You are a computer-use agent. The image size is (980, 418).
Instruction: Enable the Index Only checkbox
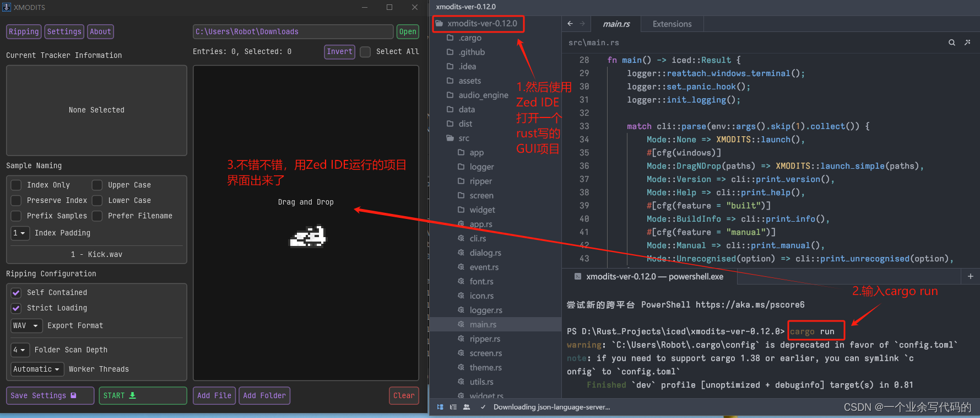(x=17, y=185)
